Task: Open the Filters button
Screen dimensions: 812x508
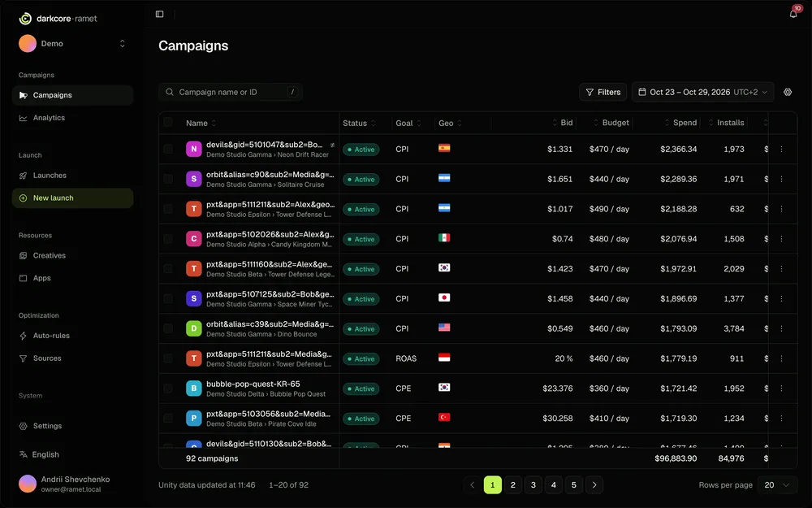Action: point(603,92)
